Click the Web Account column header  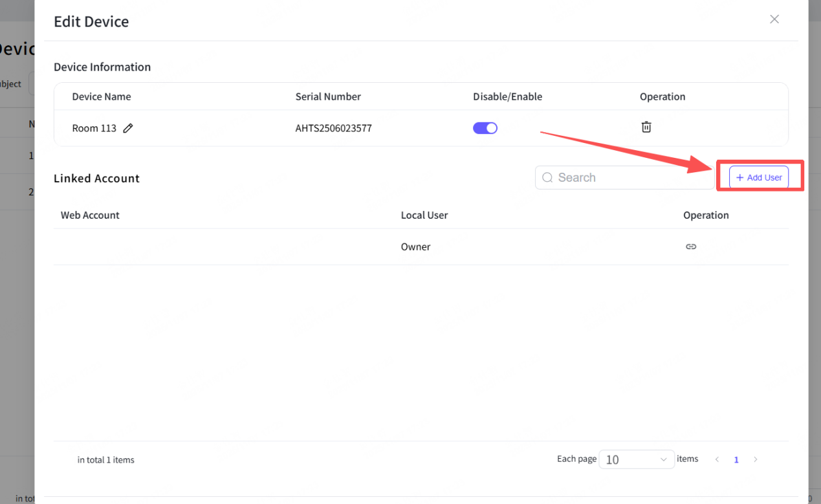click(x=90, y=215)
